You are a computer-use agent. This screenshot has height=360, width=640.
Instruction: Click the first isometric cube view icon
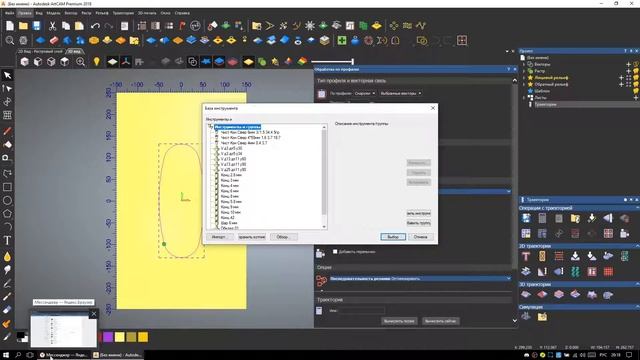tap(24, 62)
